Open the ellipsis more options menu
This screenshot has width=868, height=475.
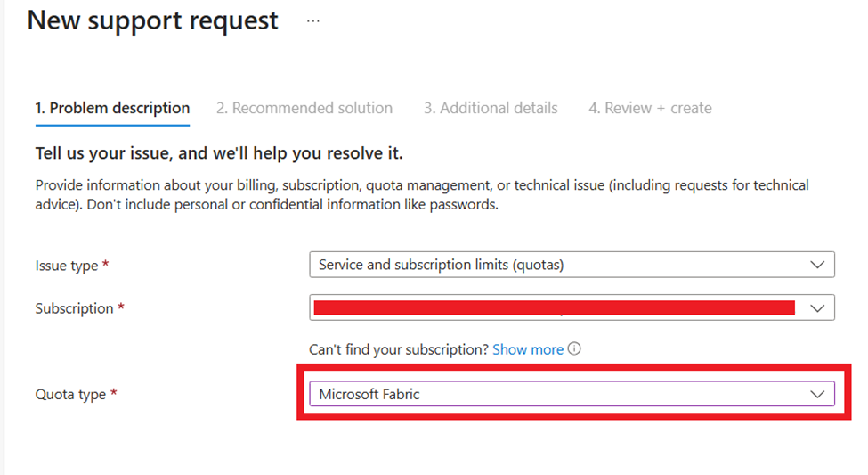coord(312,20)
